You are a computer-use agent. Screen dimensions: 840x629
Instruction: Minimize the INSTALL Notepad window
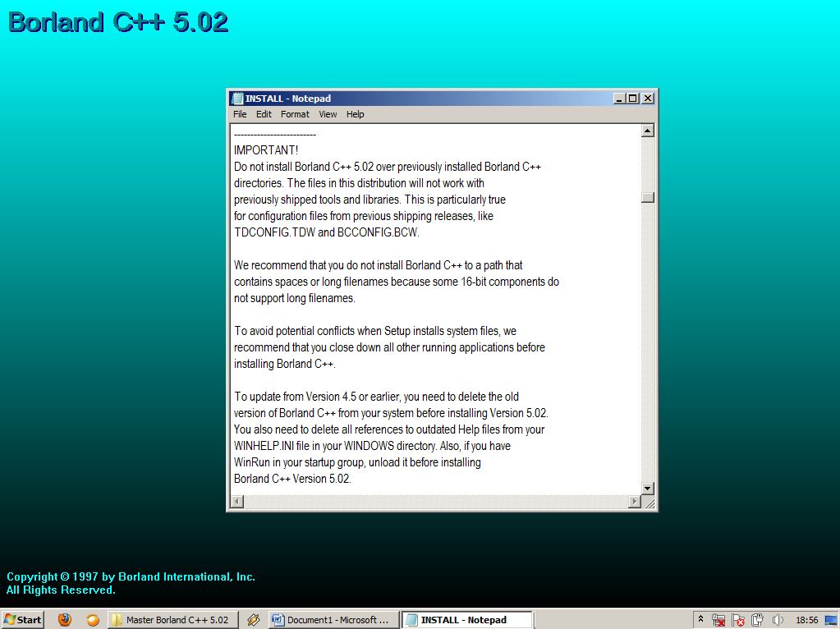tap(619, 99)
